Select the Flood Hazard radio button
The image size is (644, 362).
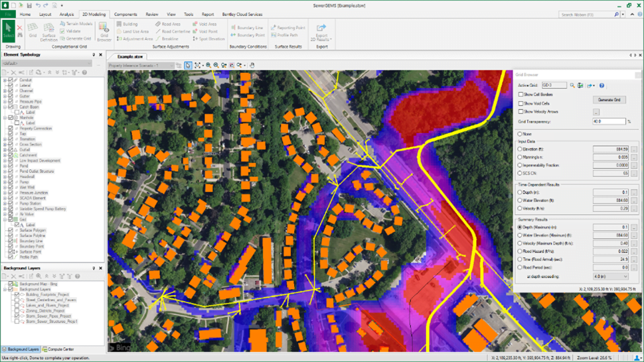[520, 251]
